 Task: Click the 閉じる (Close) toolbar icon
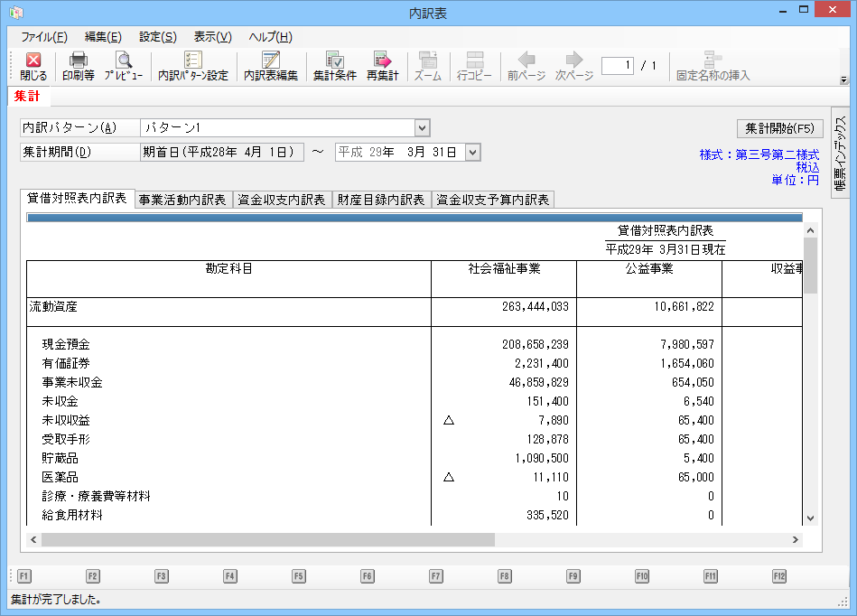pos(33,67)
